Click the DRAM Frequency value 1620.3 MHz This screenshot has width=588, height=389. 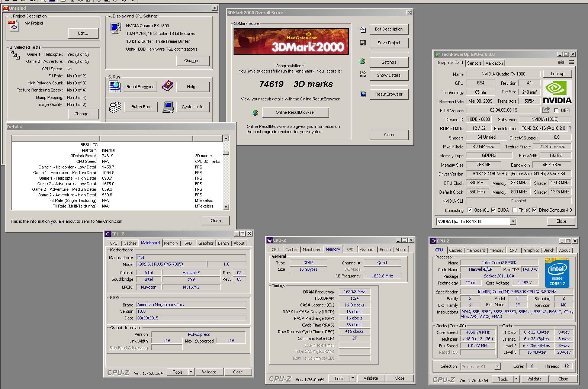pos(354,292)
